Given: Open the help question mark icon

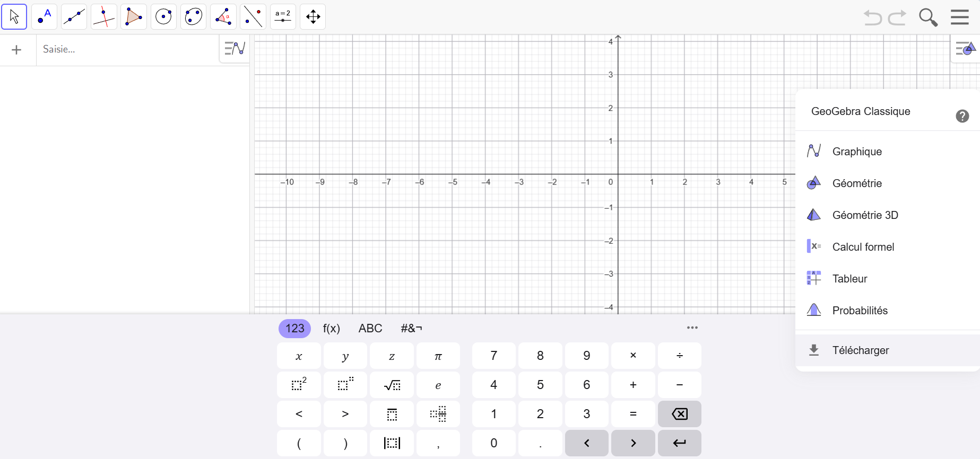Looking at the screenshot, I should [x=962, y=116].
